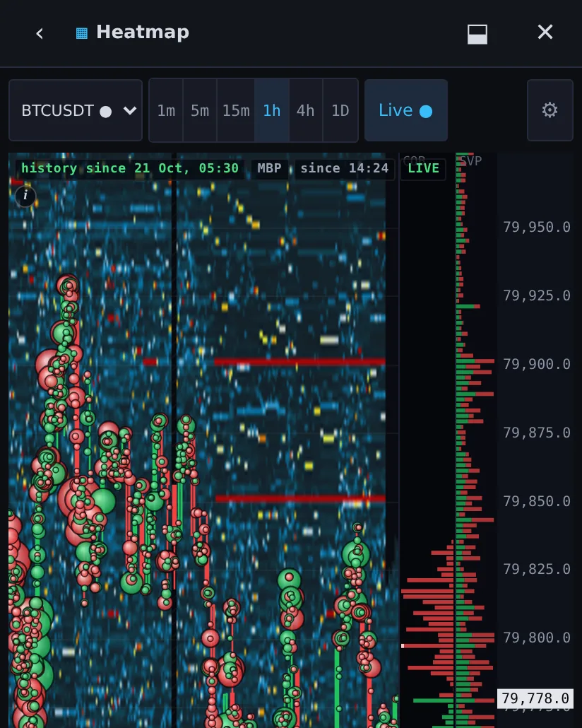582x728 pixels.
Task: Select the 5m timeframe
Action: [200, 110]
